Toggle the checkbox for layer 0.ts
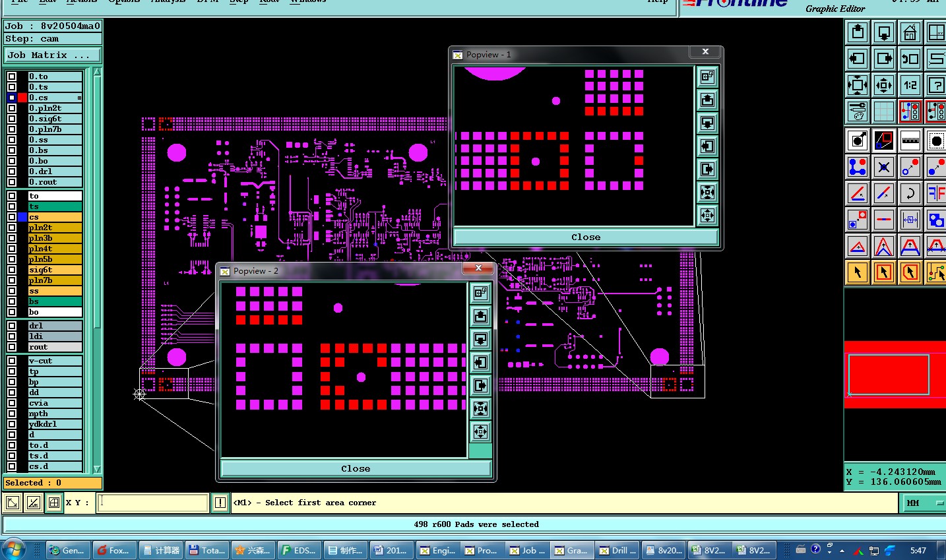Image resolution: width=946 pixels, height=560 pixels. click(12, 87)
